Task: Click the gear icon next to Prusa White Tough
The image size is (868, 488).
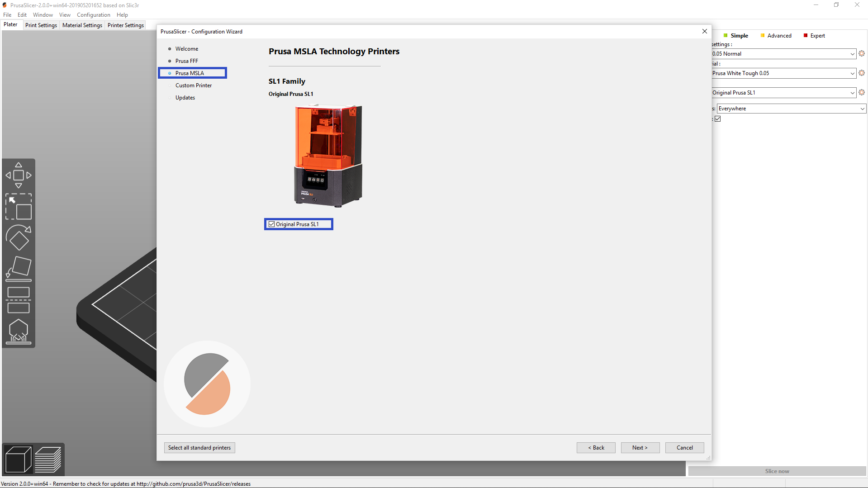Action: [862, 73]
